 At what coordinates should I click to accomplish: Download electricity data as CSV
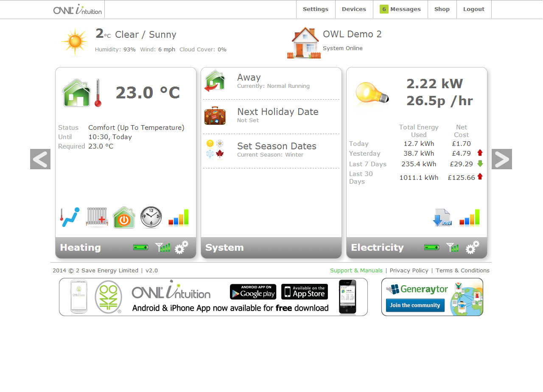click(442, 217)
